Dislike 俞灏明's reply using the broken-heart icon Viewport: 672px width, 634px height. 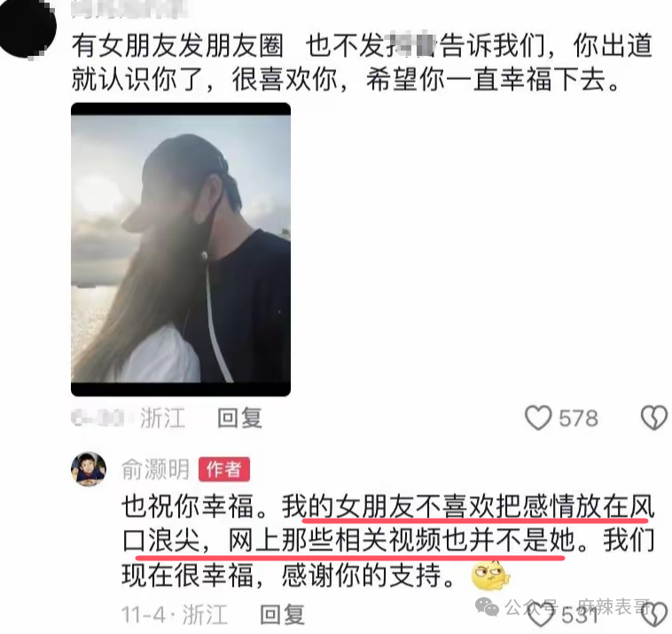pos(656,616)
